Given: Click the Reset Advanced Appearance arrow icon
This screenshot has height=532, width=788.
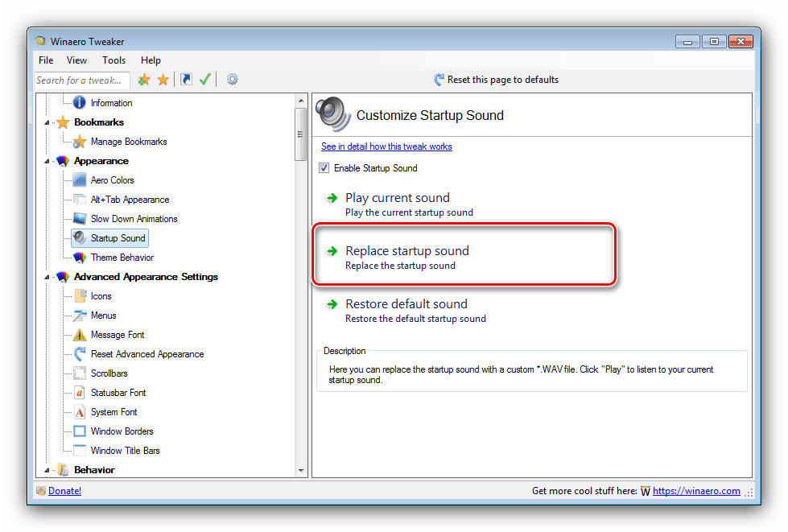Looking at the screenshot, I should pos(80,353).
